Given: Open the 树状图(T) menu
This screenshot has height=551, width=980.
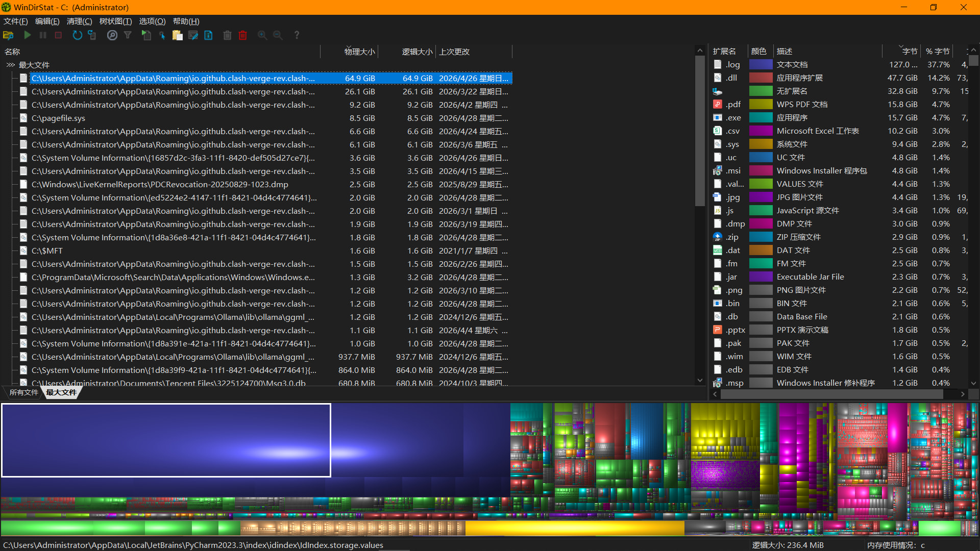Looking at the screenshot, I should coord(115,21).
